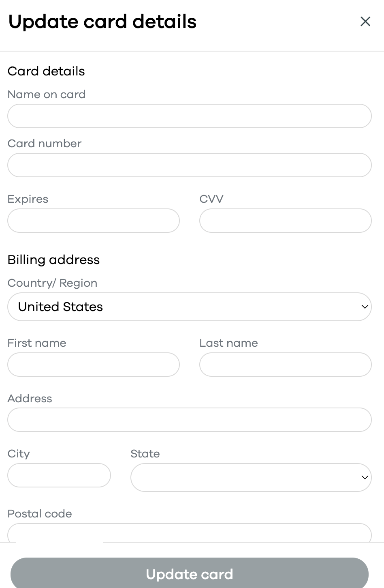Click the chevron arrow in Country/Region selector
Viewport: 384px width, 588px height.
pyautogui.click(x=365, y=307)
